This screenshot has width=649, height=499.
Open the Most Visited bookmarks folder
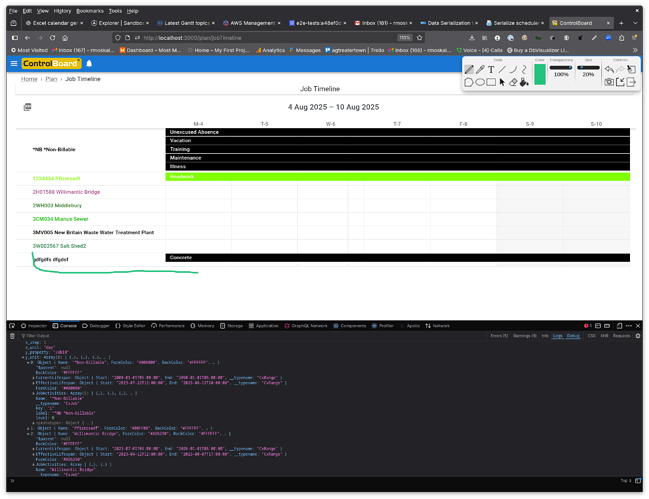pos(29,50)
